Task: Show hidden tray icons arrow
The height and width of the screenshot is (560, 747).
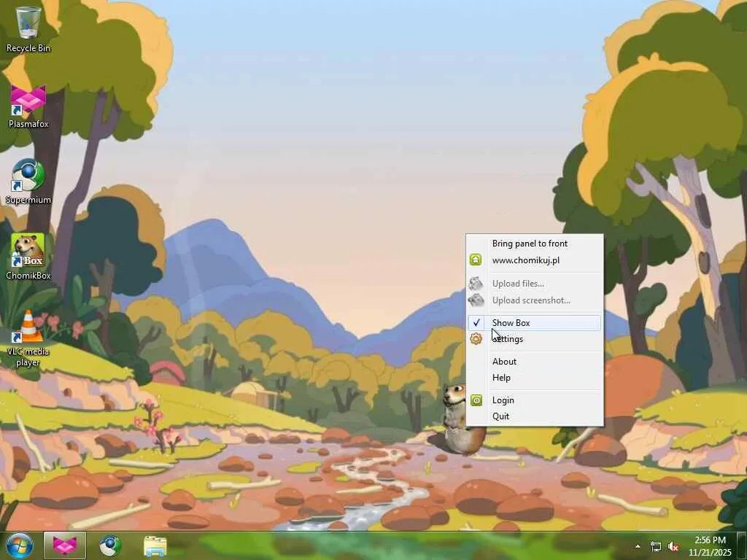Action: click(638, 546)
